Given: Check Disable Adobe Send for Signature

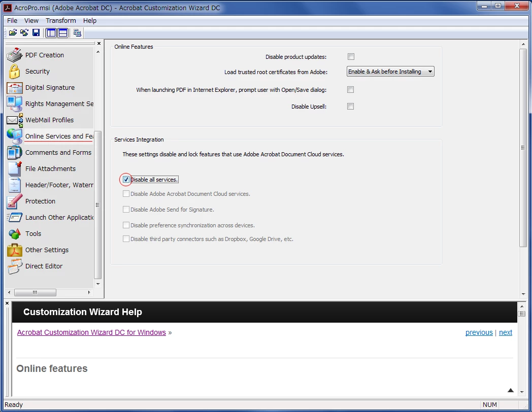Looking at the screenshot, I should coord(126,209).
